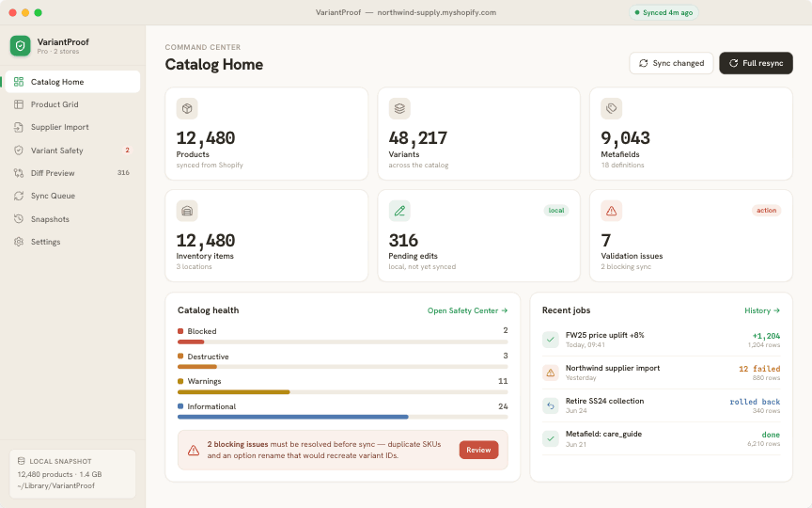Viewport: 812px width, 508px height.
Task: Click the Full resync button
Action: point(756,63)
